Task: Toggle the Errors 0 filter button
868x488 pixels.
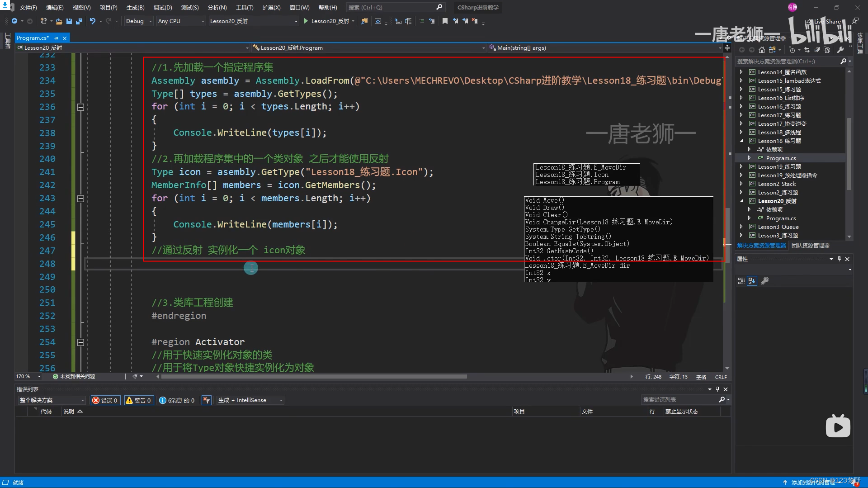Action: [105, 400]
